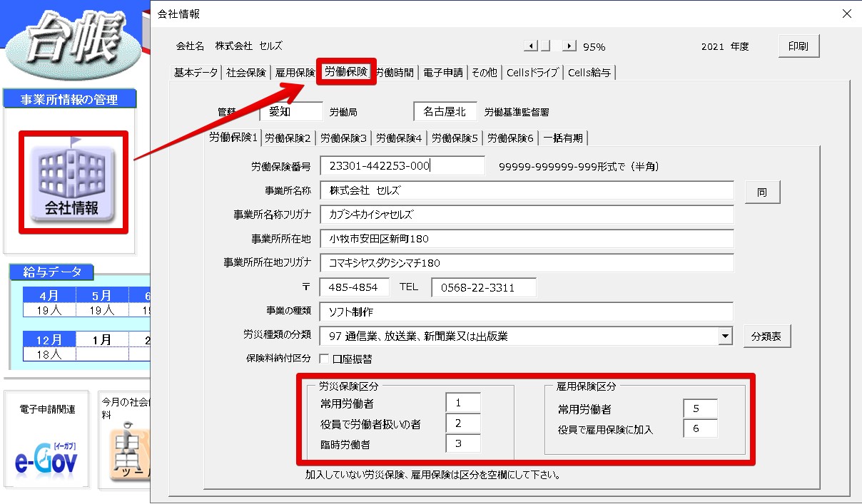Click the 1月 header in 給与データ
Viewport: 862px width, 504px height.
click(102, 340)
